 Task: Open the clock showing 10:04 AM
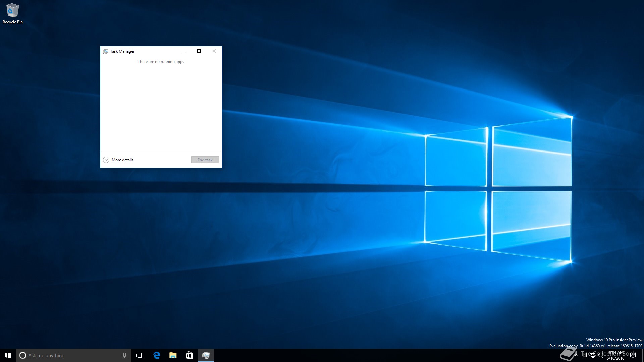[615, 355]
